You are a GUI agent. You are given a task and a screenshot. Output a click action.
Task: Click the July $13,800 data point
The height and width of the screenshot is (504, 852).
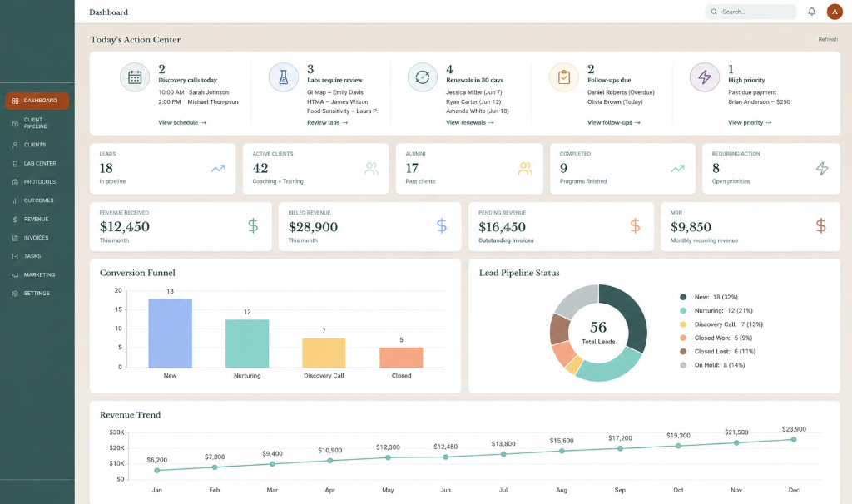[503, 454]
